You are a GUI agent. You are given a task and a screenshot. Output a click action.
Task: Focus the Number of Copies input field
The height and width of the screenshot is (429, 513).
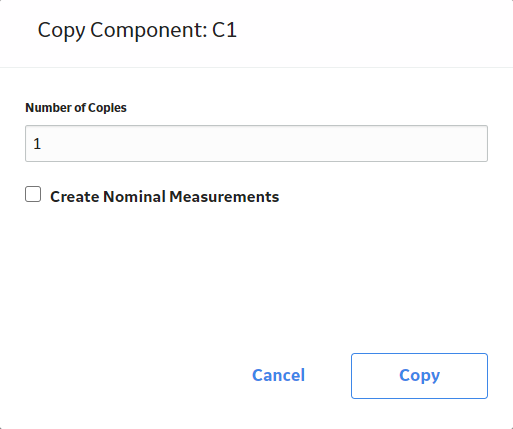(x=256, y=144)
